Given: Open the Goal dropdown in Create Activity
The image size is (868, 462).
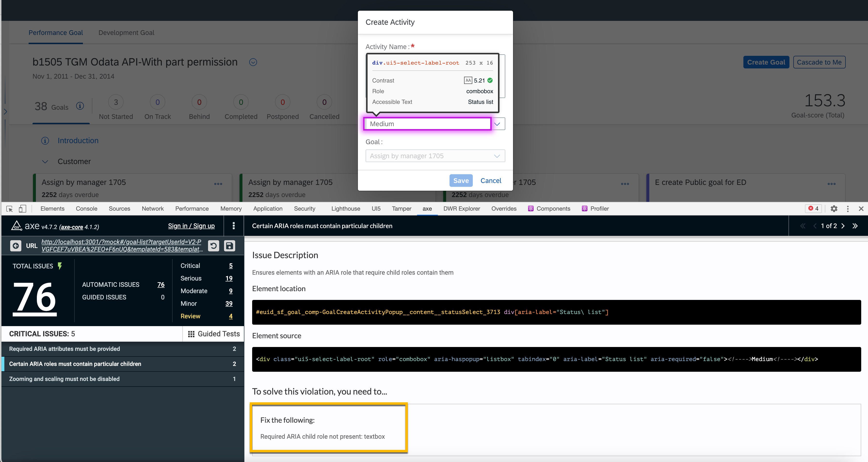Looking at the screenshot, I should (497, 156).
